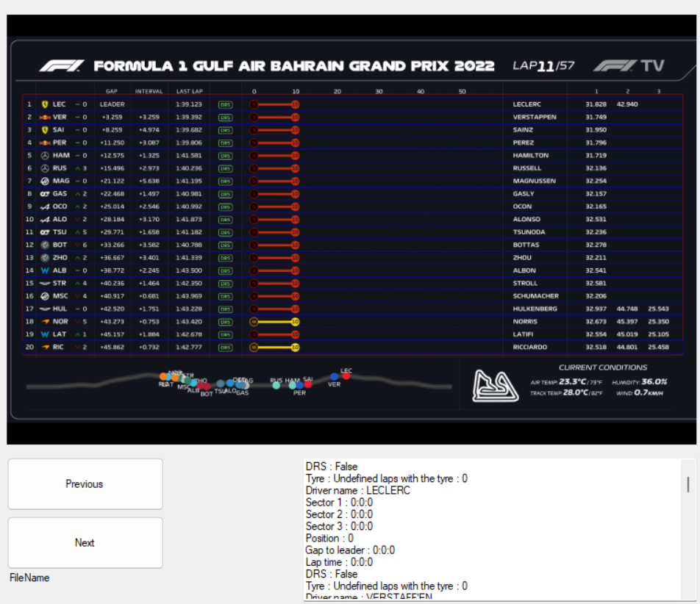Screen dimensions: 700x604
Task: Click the blue VER dot on track map
Action: coord(335,377)
